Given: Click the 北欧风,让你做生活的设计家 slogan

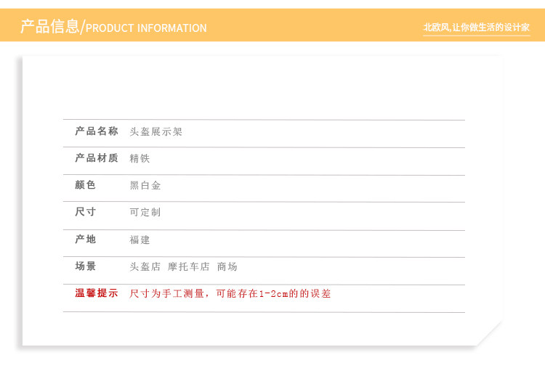Looking at the screenshot, I should point(476,28).
